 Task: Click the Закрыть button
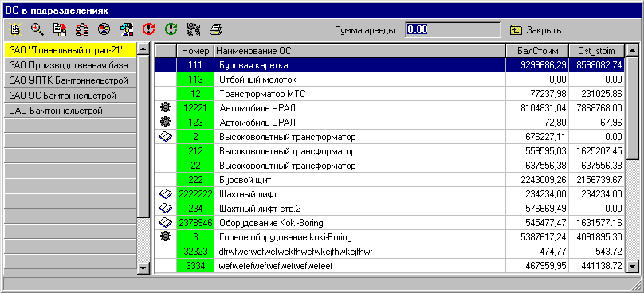click(x=536, y=30)
